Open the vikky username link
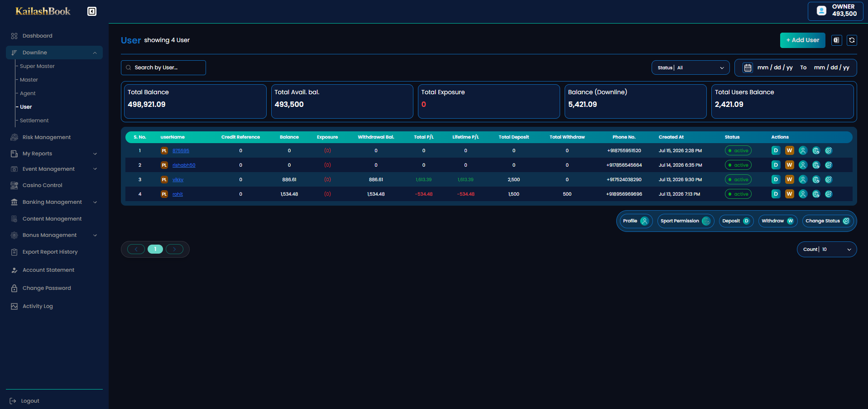Image resolution: width=868 pixels, height=409 pixels. (x=178, y=179)
